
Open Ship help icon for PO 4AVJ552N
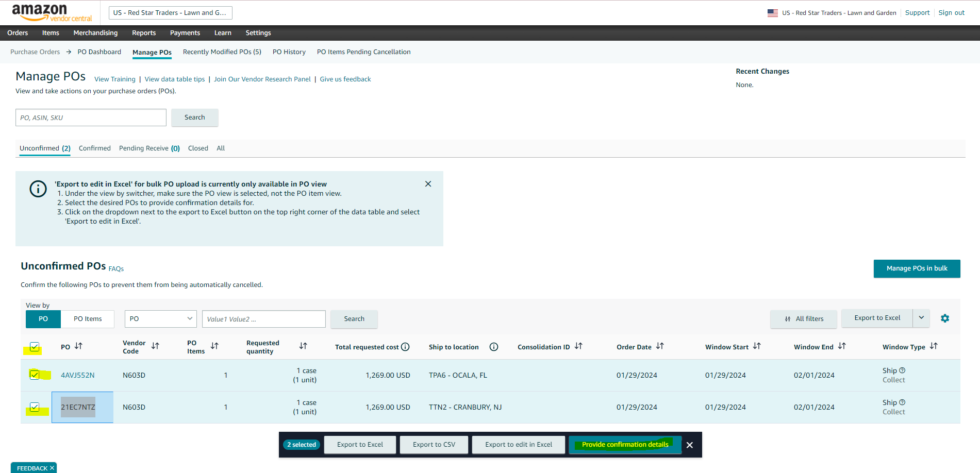902,370
